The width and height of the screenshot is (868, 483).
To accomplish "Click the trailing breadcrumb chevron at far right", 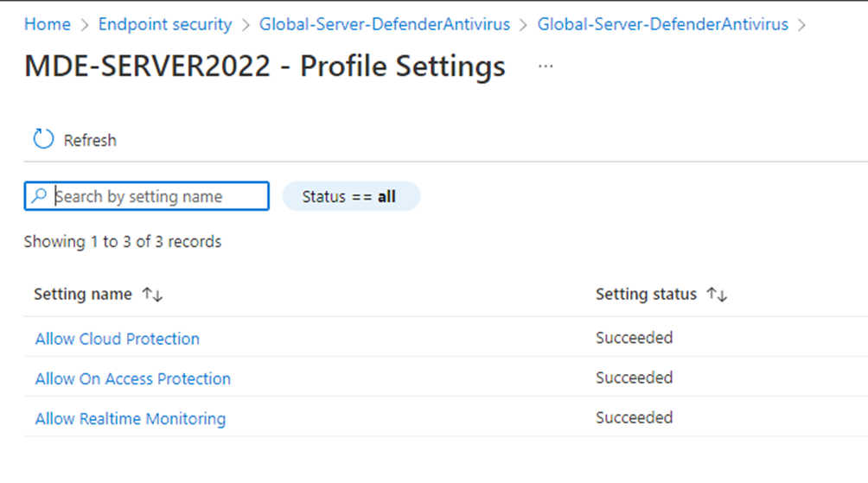I will tap(801, 25).
